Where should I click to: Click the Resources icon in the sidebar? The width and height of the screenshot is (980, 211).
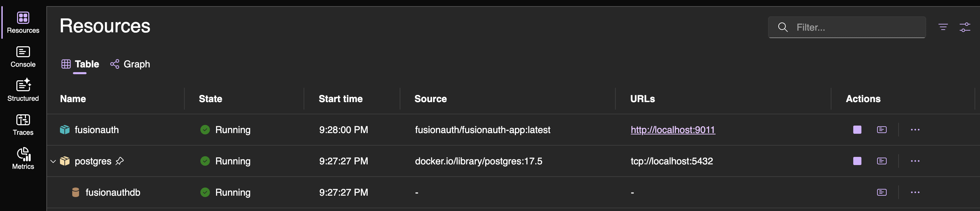point(23,22)
